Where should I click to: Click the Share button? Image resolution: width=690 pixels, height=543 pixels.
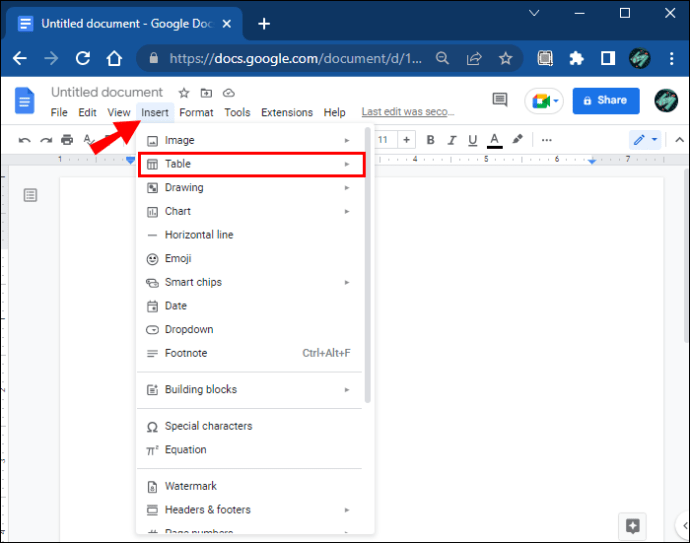tap(605, 100)
